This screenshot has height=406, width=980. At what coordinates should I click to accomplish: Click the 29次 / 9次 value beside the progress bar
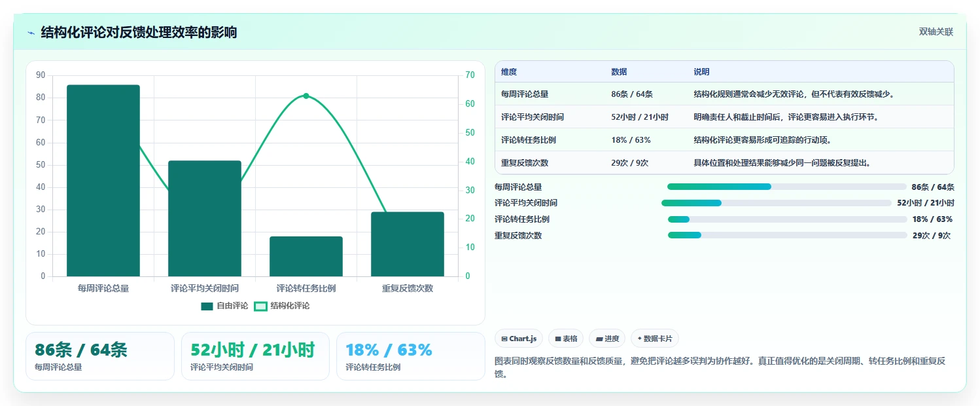932,236
